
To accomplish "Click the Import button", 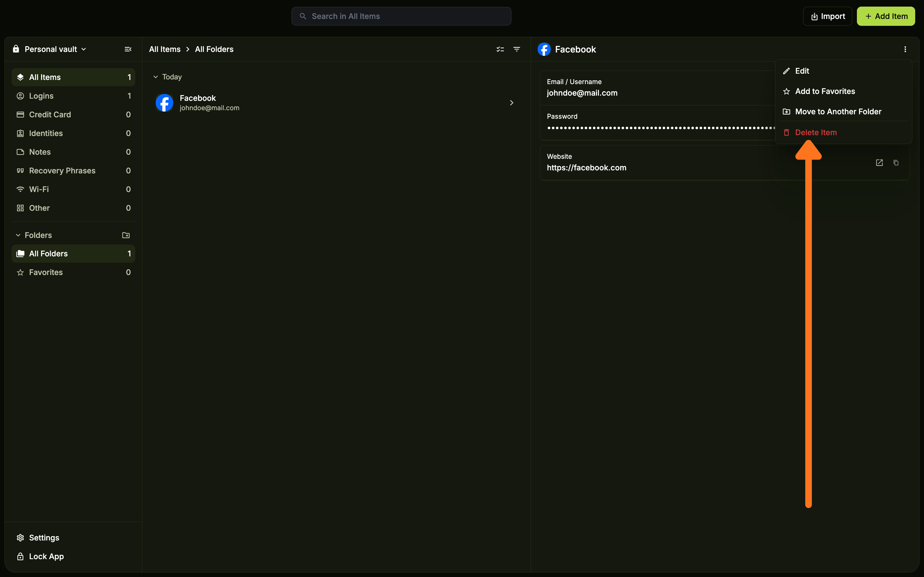I will 827,16.
